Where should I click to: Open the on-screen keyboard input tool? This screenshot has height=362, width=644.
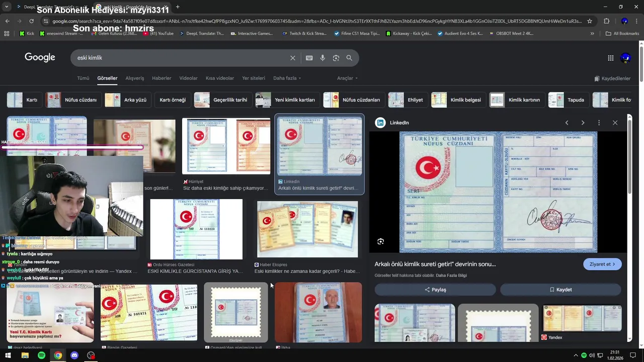(x=309, y=58)
